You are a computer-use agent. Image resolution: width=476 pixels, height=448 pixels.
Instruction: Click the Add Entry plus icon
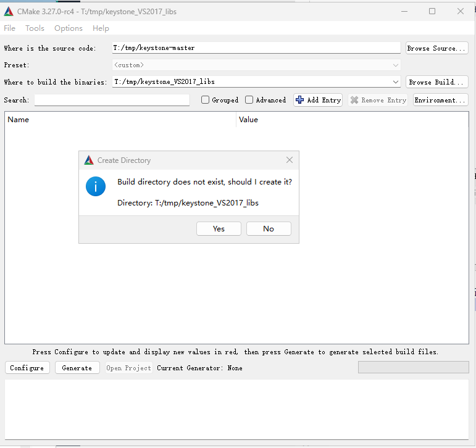click(x=299, y=100)
